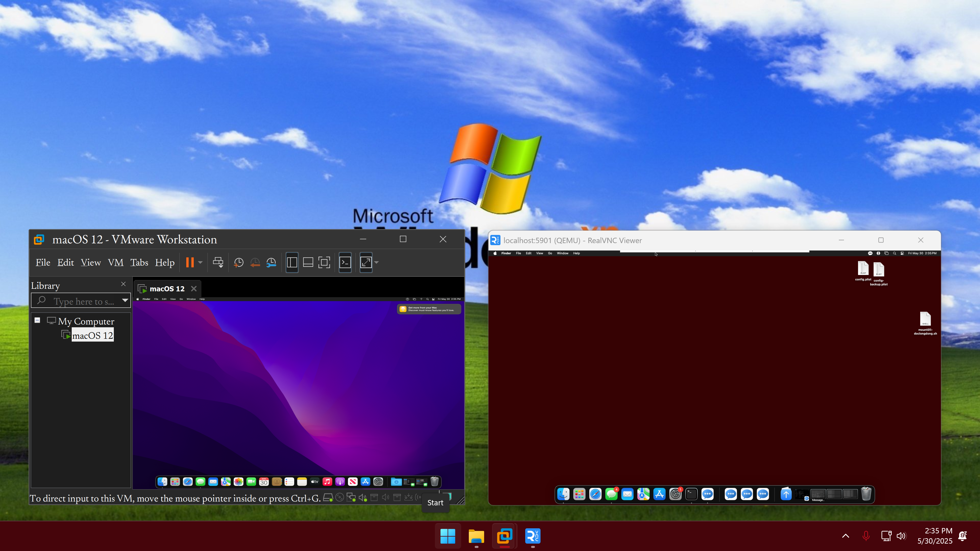This screenshot has height=551, width=980.
Task: Click the revert to snapshot icon
Action: click(255, 262)
